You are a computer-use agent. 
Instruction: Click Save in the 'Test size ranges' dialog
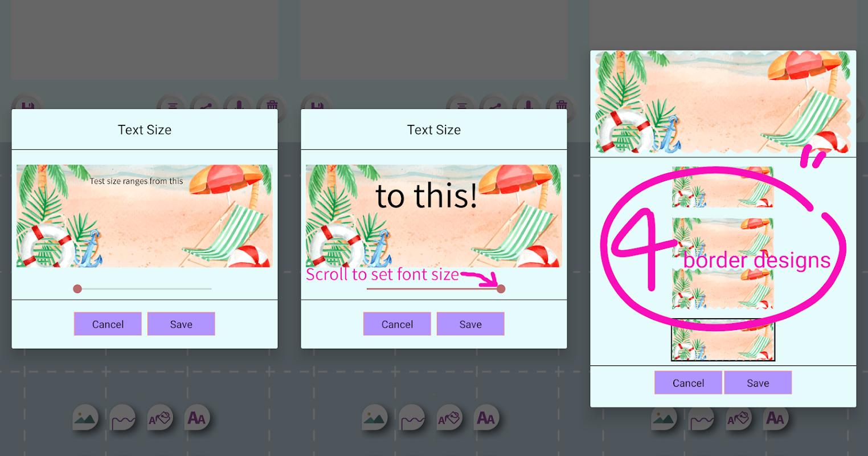pos(181,324)
